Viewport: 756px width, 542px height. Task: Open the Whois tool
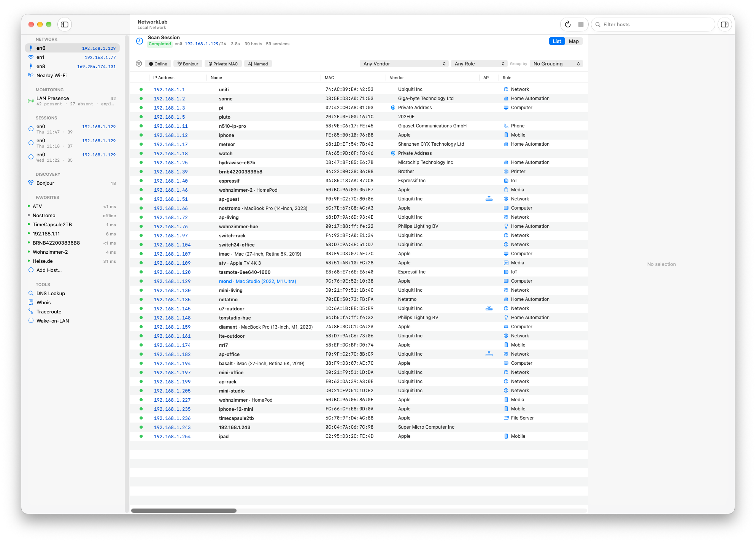pyautogui.click(x=72, y=303)
